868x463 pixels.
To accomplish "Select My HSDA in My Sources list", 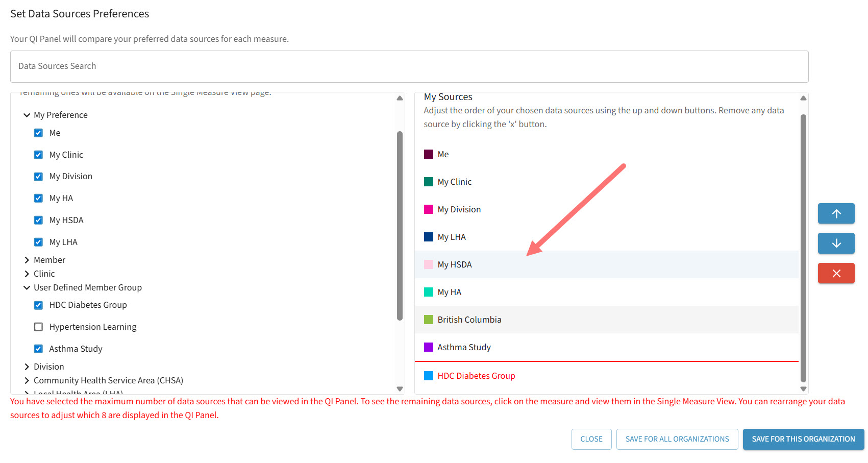I will pyautogui.click(x=455, y=264).
